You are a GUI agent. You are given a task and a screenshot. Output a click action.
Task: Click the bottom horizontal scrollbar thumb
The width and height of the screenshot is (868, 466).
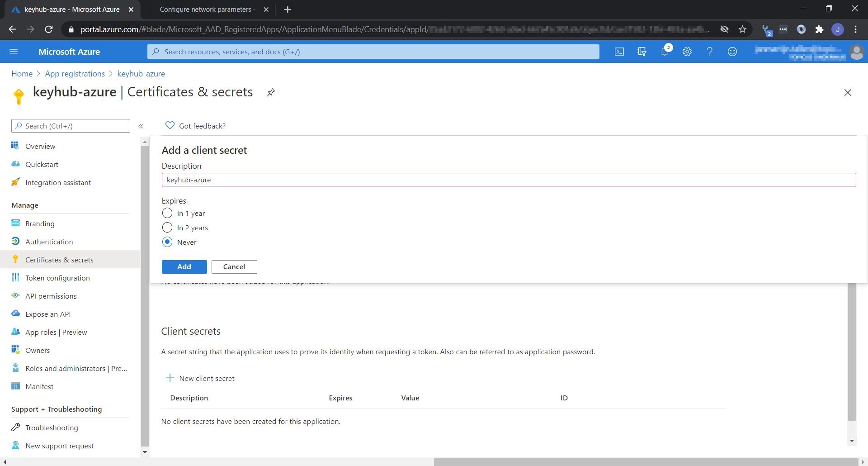point(646,462)
